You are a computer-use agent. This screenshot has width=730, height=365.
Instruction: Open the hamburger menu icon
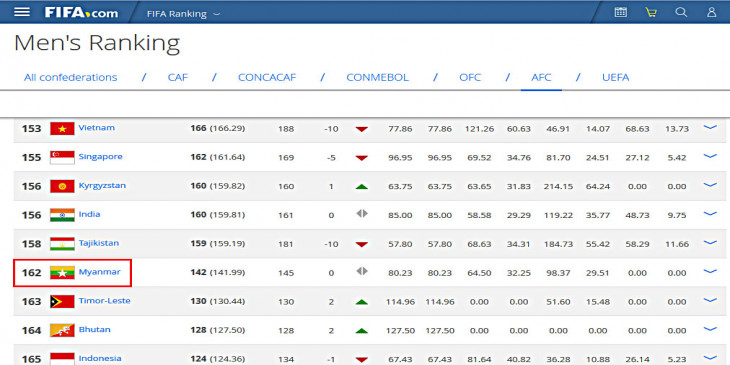click(22, 12)
